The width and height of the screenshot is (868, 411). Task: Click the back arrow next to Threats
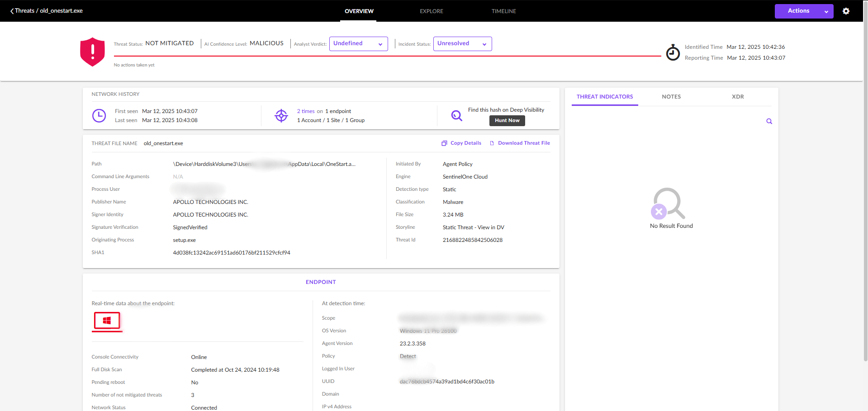coord(12,11)
